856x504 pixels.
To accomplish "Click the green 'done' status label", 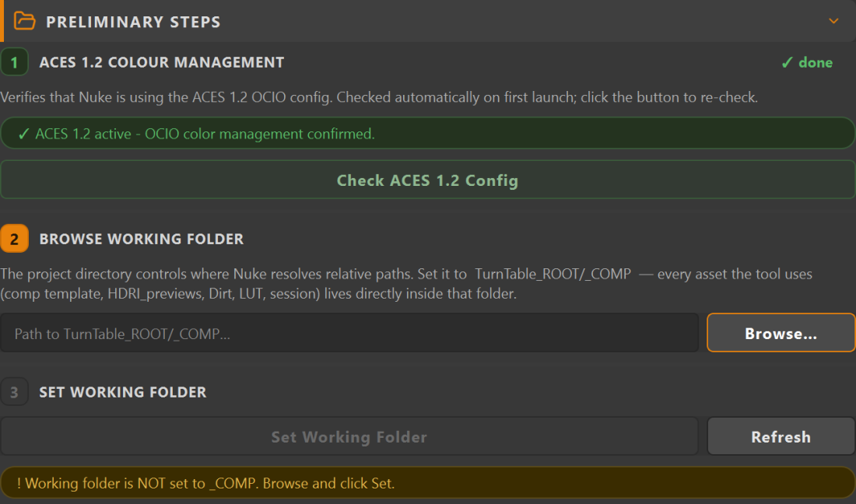I will [807, 62].
